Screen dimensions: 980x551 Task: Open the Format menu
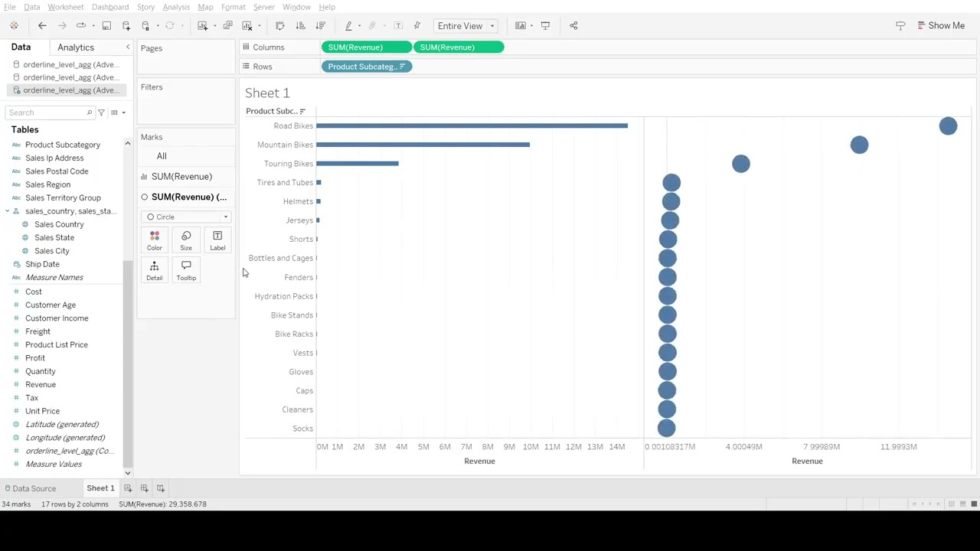(234, 7)
